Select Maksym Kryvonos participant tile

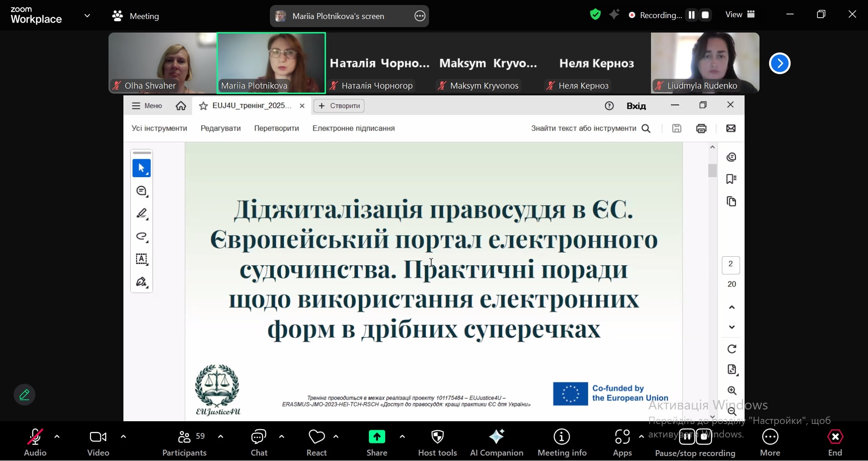(x=488, y=63)
